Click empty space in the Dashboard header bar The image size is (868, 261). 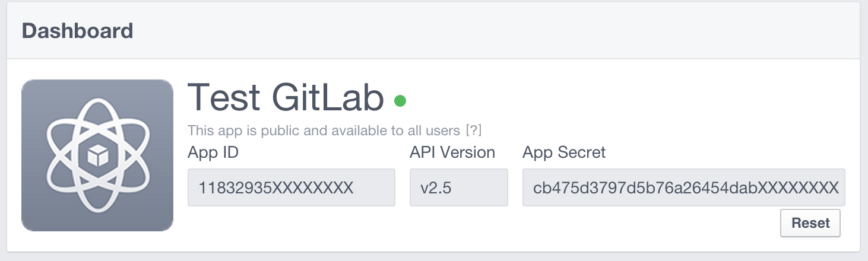(475, 31)
